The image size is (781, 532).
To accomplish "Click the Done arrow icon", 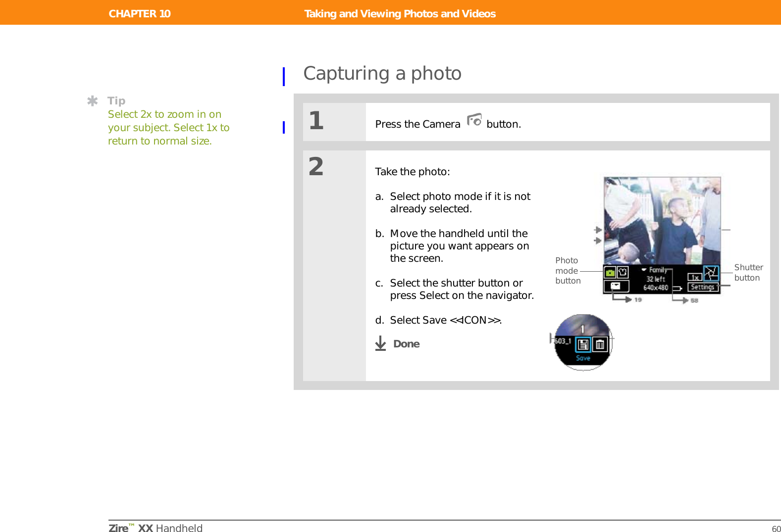I will click(x=380, y=343).
